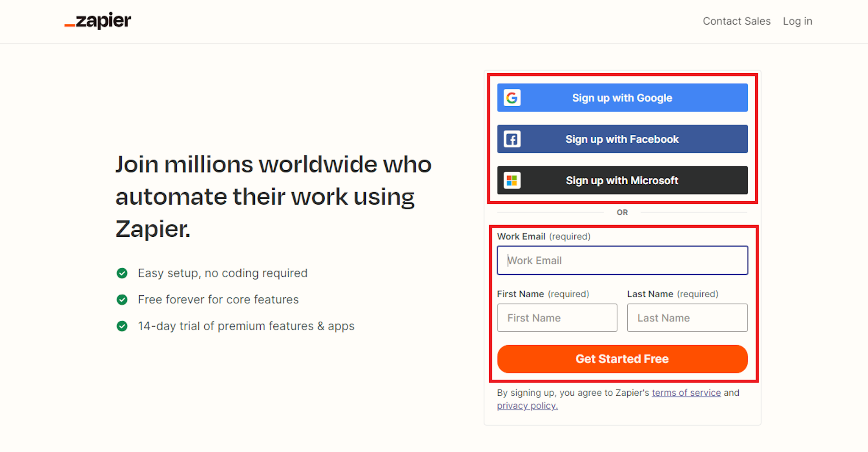Click the Zapier logo
Screen dimensions: 868x452
click(98, 20)
